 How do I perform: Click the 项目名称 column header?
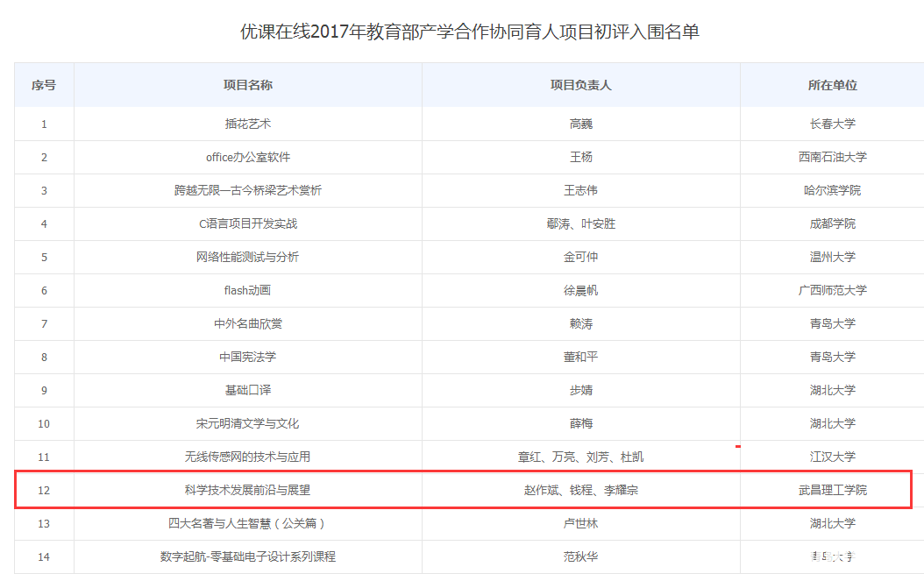click(x=248, y=85)
